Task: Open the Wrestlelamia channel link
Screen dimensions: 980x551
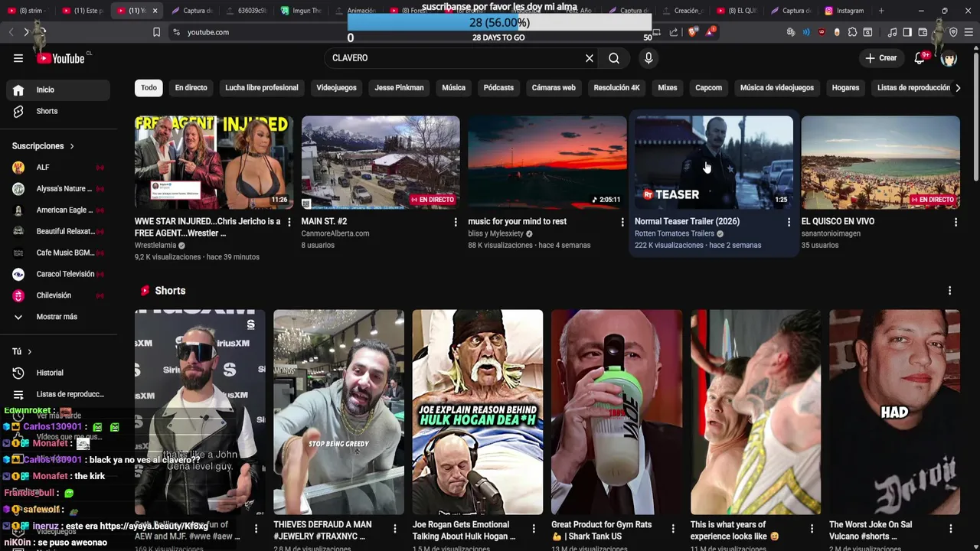Action: 155,246
